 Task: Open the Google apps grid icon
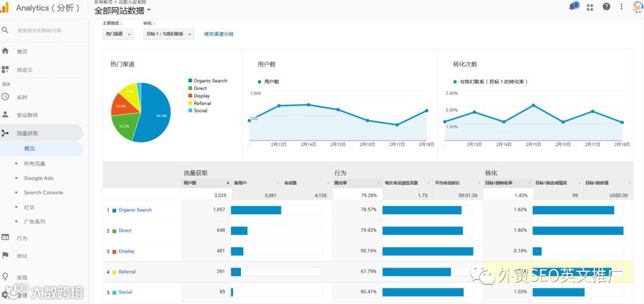[590, 7]
